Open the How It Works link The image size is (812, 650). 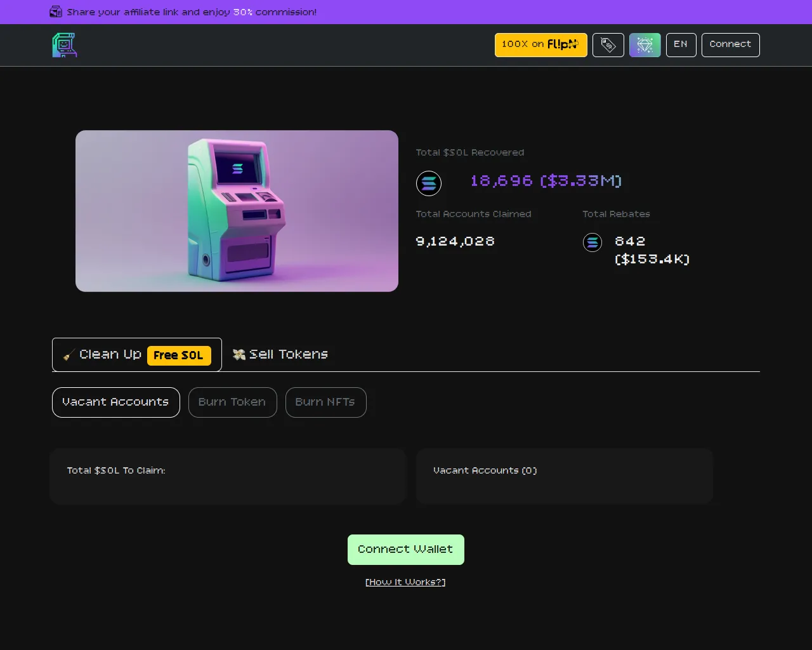[405, 582]
